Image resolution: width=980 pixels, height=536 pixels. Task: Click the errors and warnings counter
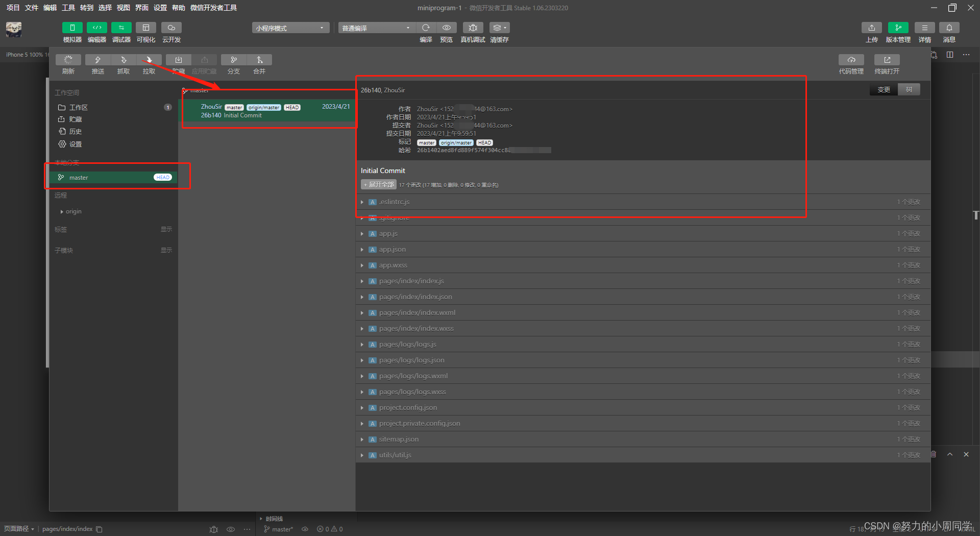[330, 529]
